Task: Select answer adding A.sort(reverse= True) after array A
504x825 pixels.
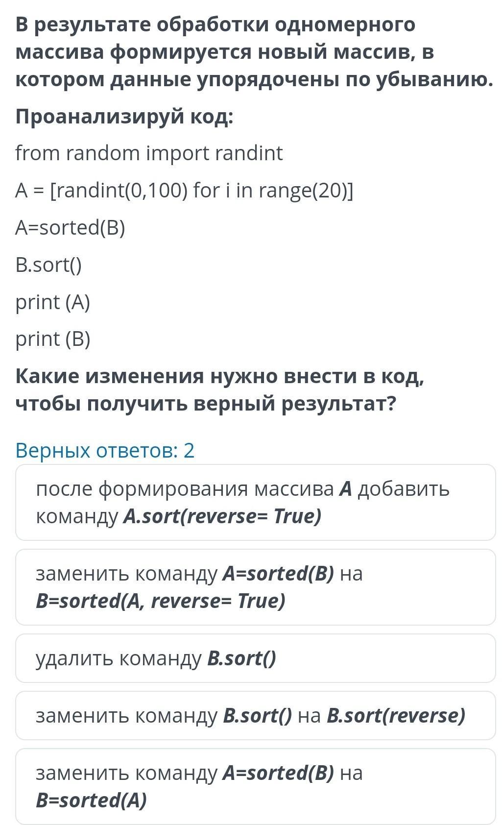Action: point(255,502)
